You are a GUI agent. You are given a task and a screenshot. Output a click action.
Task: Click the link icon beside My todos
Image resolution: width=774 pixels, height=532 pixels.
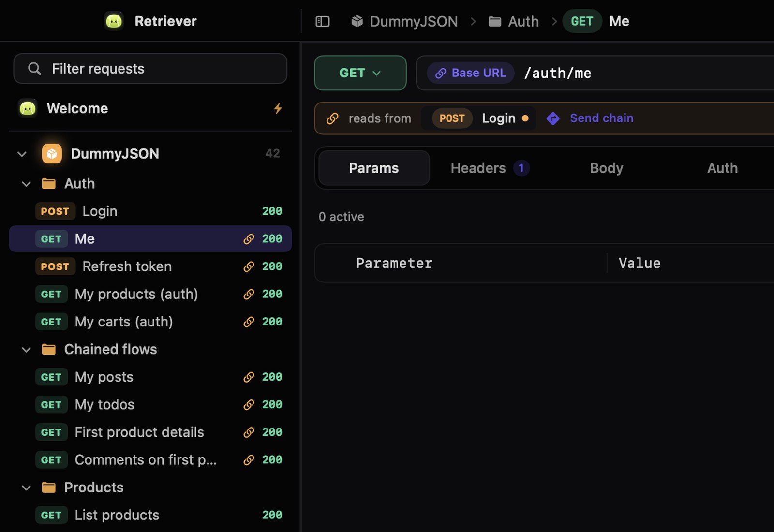[x=249, y=405]
